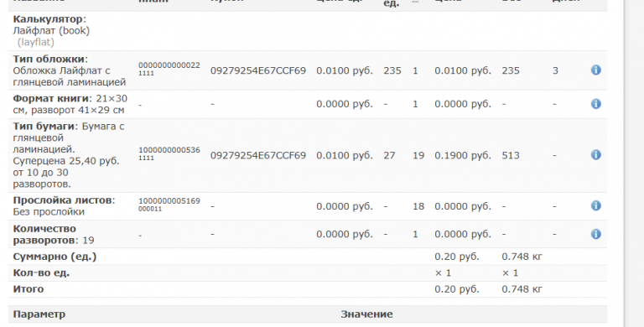Click price 0.1900 руб. in Тип бумаги row
Image resolution: width=644 pixels, height=327 pixels.
463,155
